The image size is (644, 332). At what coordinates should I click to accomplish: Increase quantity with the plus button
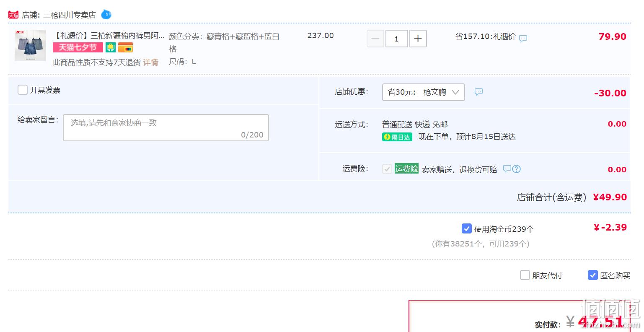click(418, 39)
